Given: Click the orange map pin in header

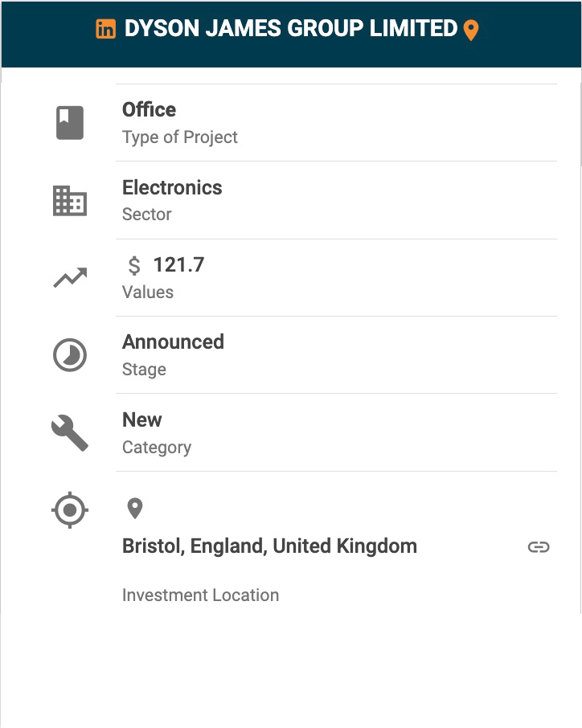Looking at the screenshot, I should [x=471, y=31].
